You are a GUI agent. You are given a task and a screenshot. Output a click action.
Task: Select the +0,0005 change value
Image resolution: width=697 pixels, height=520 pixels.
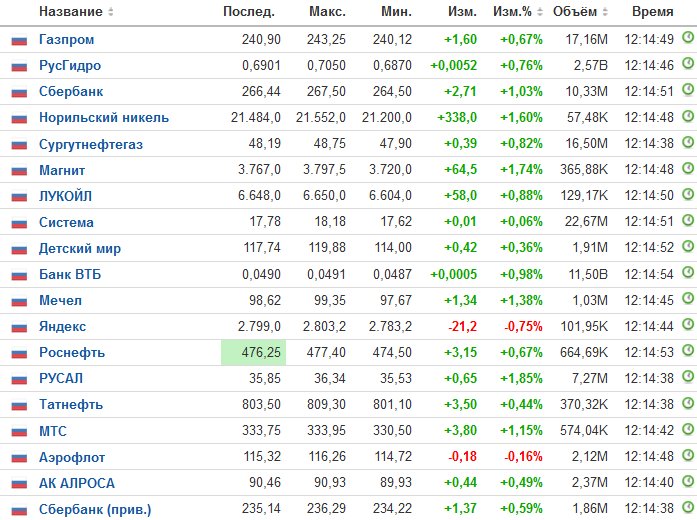point(453,274)
